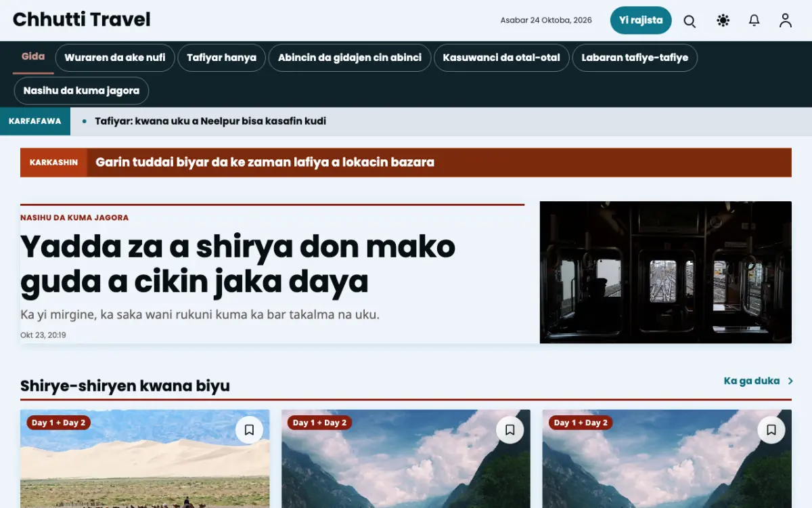This screenshot has height=508, width=812.
Task: Open Abincin da gidajen cin abinci tab
Action: click(350, 58)
